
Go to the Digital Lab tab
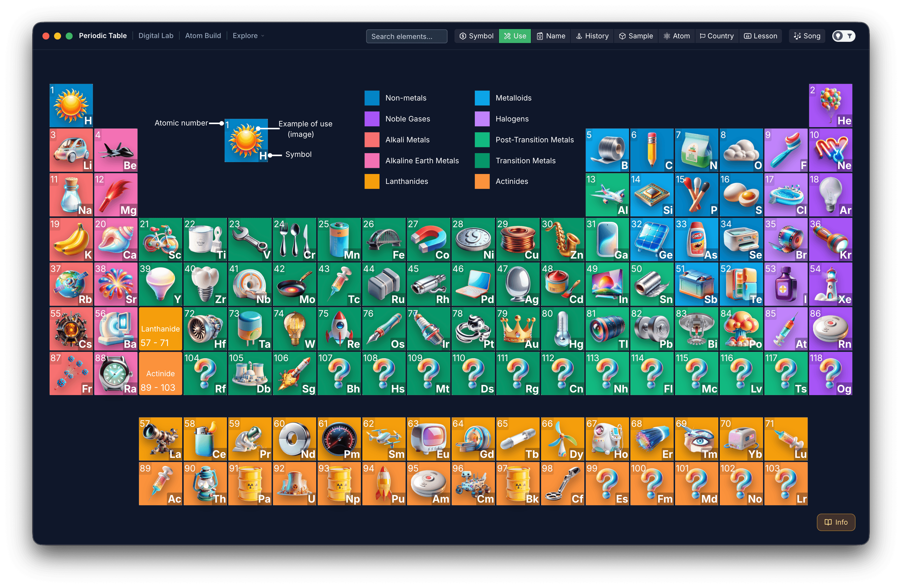point(156,36)
